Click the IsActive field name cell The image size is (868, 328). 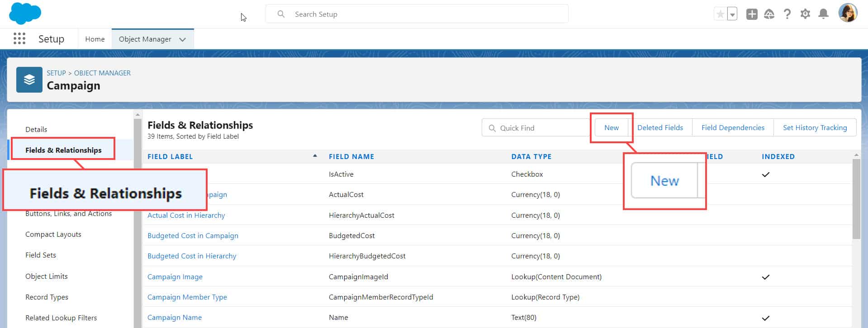tap(341, 174)
